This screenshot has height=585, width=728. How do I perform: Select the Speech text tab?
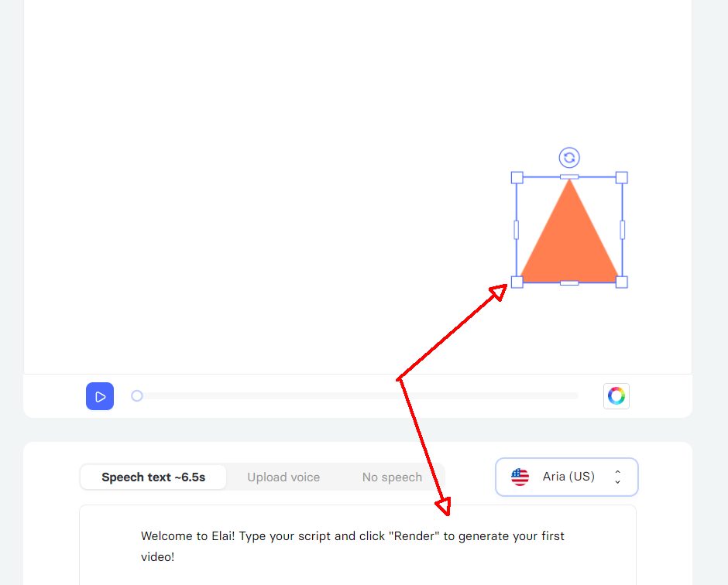[153, 477]
